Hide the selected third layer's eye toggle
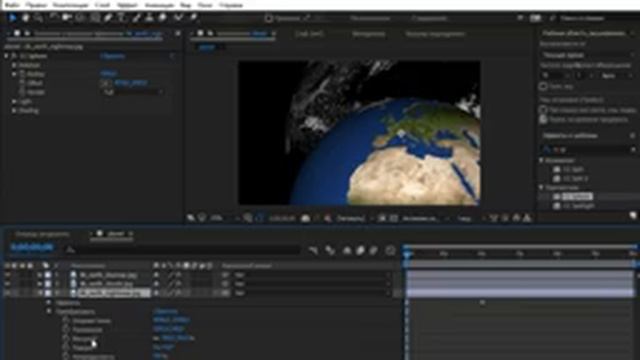Screen dimensions: 640x360 click(x=7, y=293)
